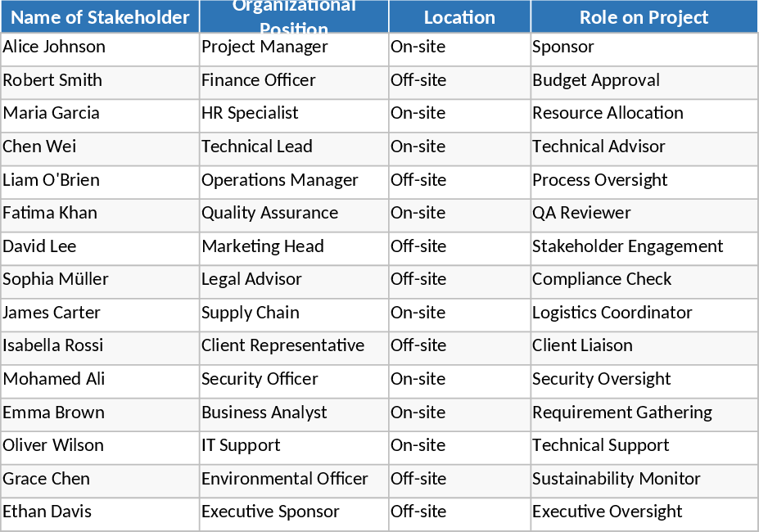Click the 'David Lee' name cell
Image resolution: width=759 pixels, height=532 pixels.
click(x=100, y=247)
